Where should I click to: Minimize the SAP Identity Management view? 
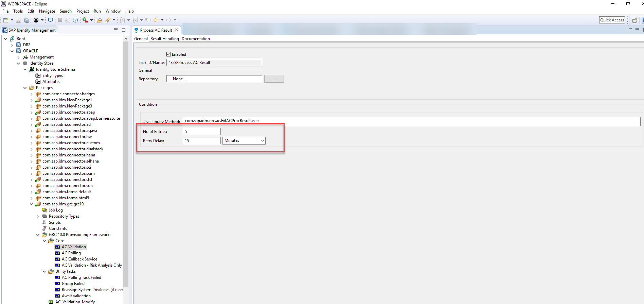tap(116, 30)
